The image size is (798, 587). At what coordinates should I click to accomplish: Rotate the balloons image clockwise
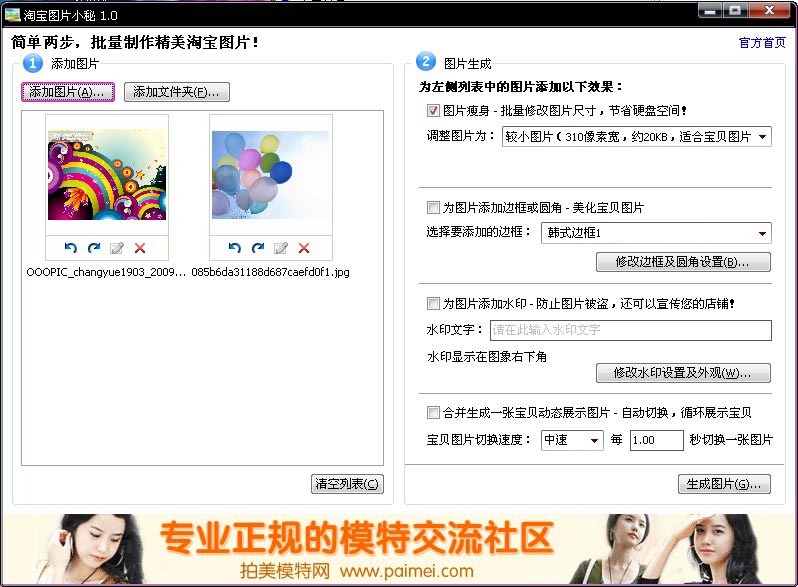(258, 248)
